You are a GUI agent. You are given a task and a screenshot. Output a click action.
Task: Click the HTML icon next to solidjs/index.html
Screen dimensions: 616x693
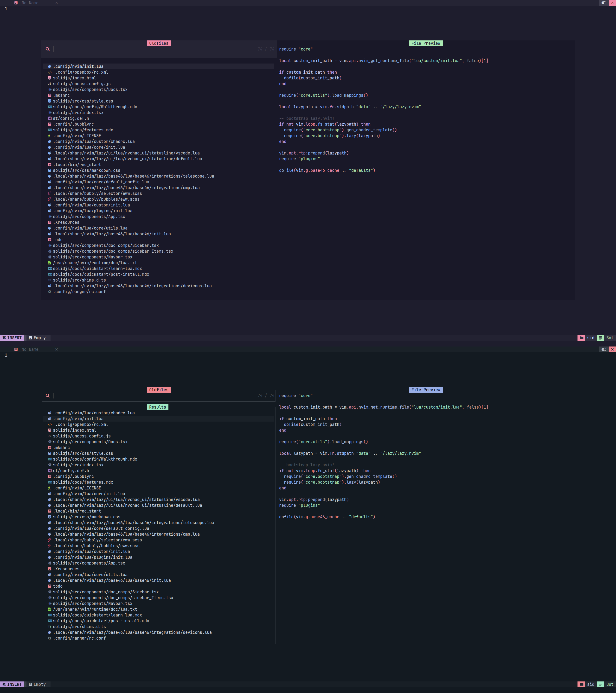click(x=50, y=78)
